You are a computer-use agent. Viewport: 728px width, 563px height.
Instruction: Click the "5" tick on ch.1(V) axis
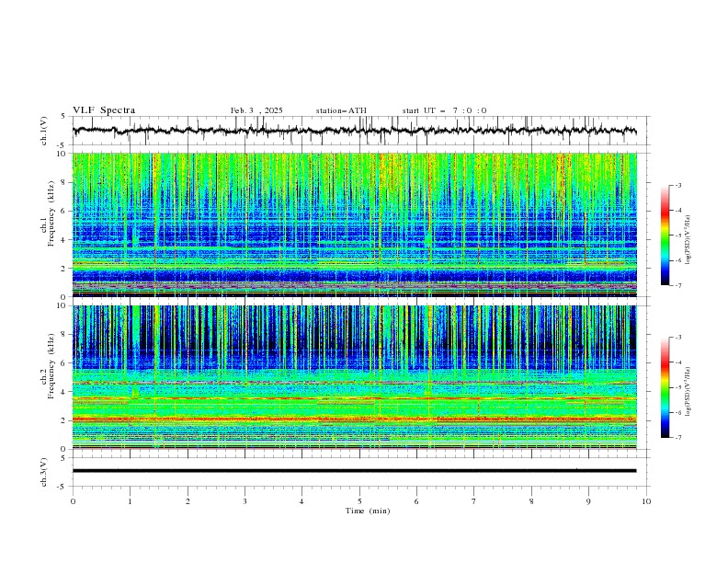pyautogui.click(x=63, y=117)
